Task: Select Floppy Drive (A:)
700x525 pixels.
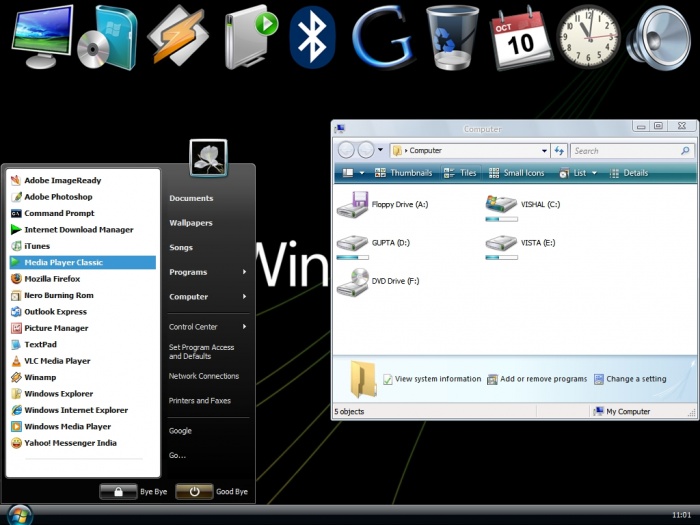Action: pyautogui.click(x=383, y=204)
